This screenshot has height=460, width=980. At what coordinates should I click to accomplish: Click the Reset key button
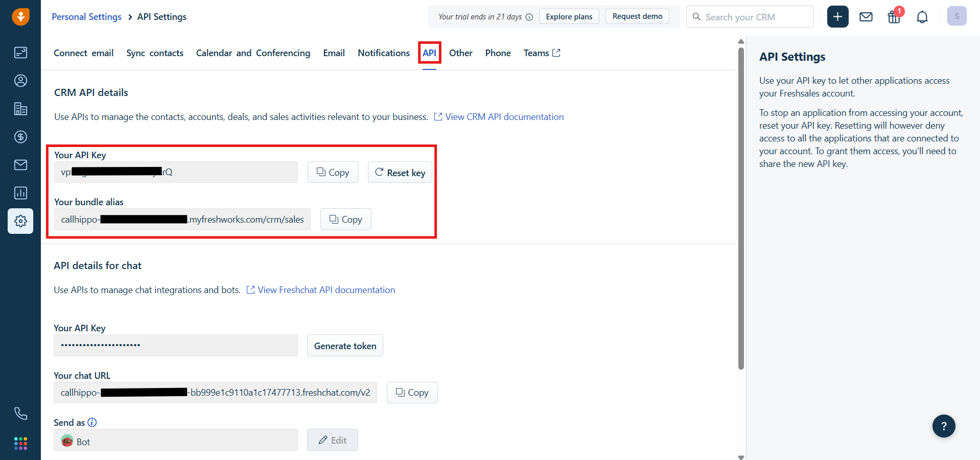coord(400,173)
